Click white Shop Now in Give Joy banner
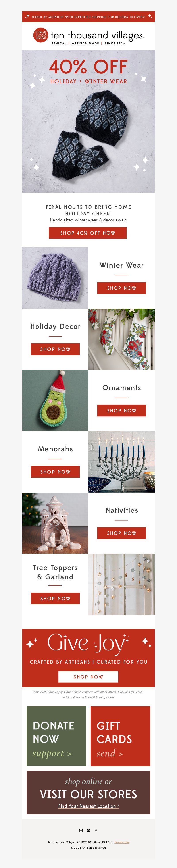 pos(88,677)
